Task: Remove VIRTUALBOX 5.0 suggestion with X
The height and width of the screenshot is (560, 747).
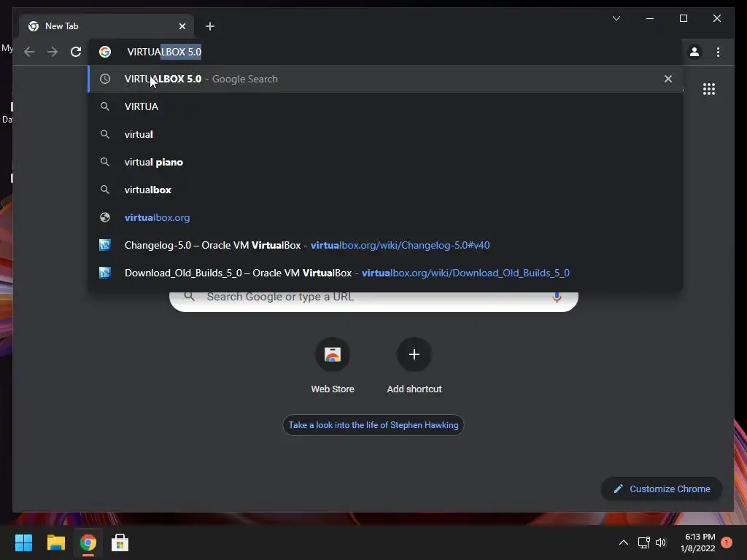Action: tap(668, 79)
